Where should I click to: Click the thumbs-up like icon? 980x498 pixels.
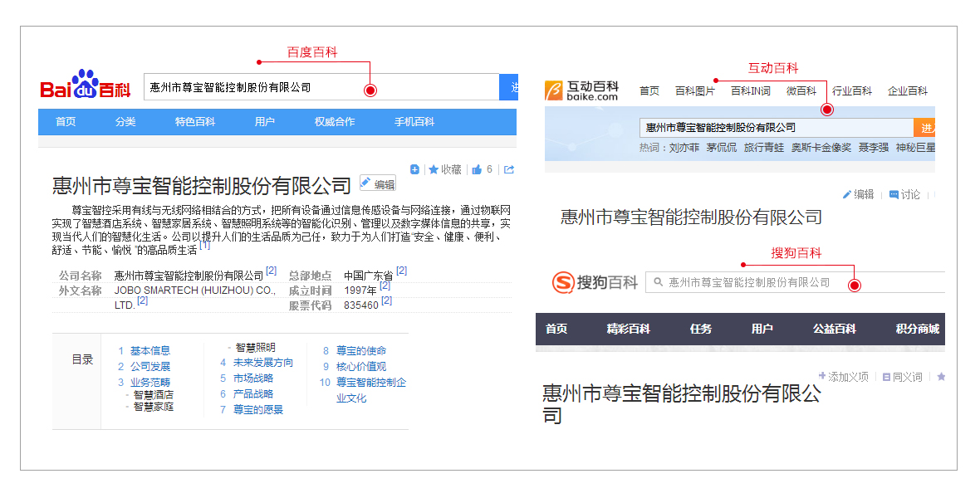pos(477,169)
